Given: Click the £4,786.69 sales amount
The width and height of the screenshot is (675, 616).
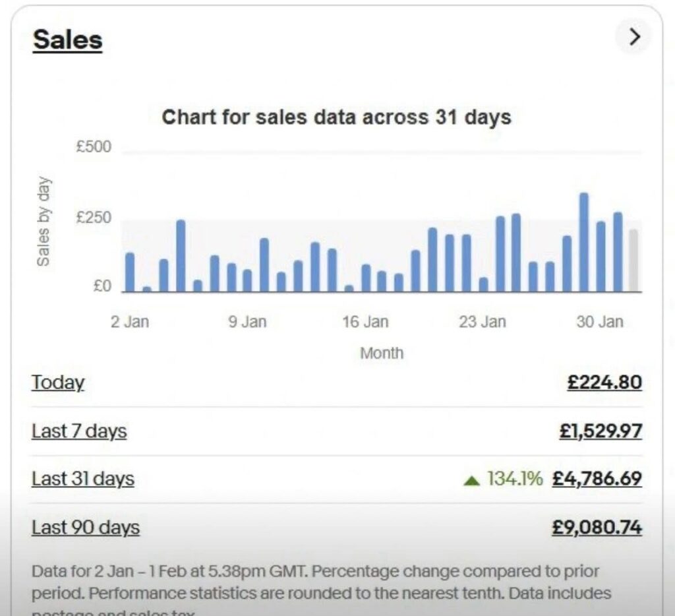Looking at the screenshot, I should (x=597, y=479).
